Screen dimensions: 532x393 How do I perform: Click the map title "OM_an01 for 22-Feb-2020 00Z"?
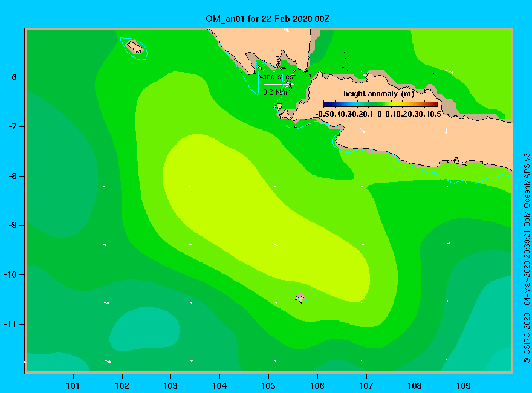(x=268, y=19)
